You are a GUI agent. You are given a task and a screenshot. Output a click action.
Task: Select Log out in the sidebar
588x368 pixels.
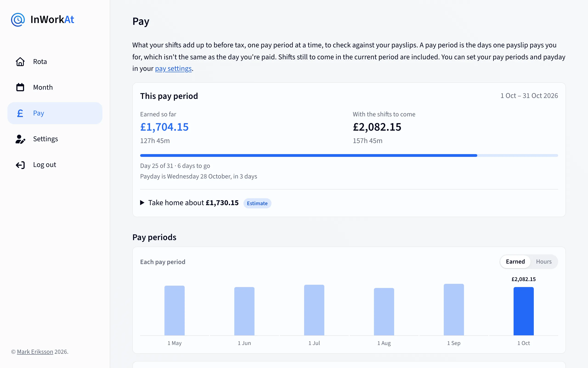55,165
